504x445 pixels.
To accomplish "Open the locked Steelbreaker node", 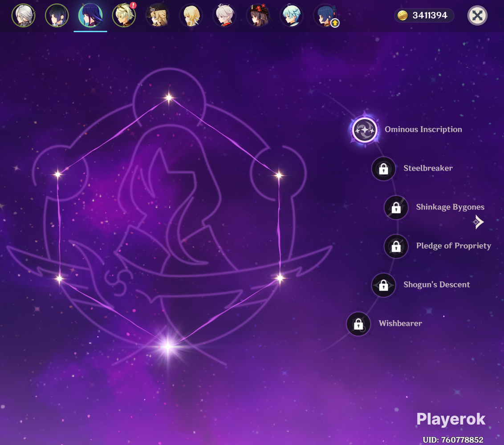I will (383, 168).
